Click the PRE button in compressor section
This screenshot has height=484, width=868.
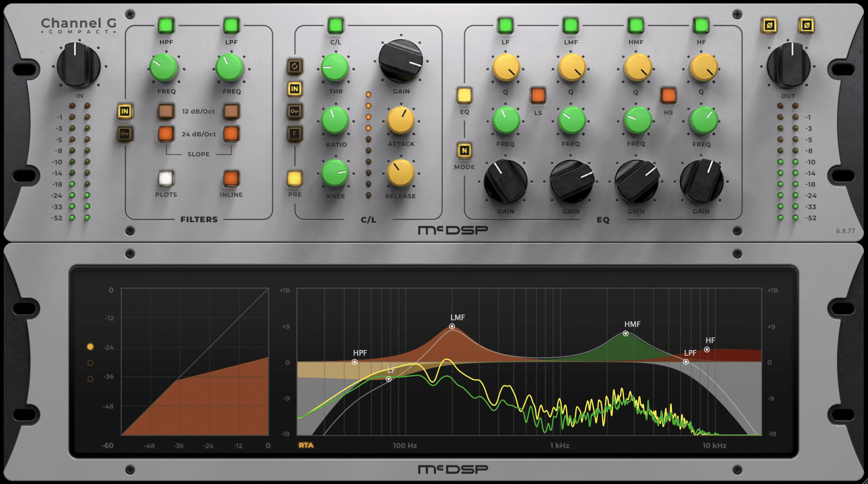(x=295, y=179)
